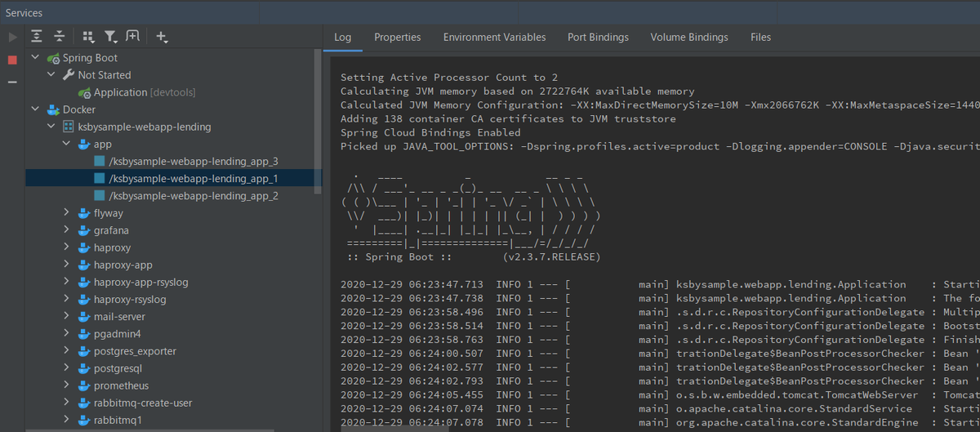
Task: Expand the rabbitmq-create-user node
Action: (x=67, y=403)
